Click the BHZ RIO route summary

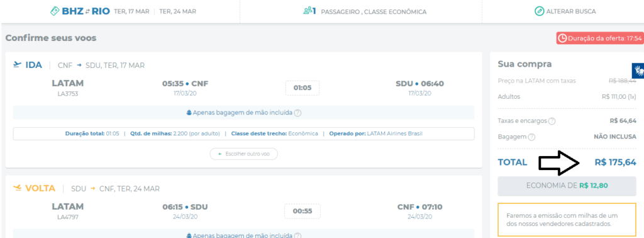pyautogui.click(x=86, y=11)
